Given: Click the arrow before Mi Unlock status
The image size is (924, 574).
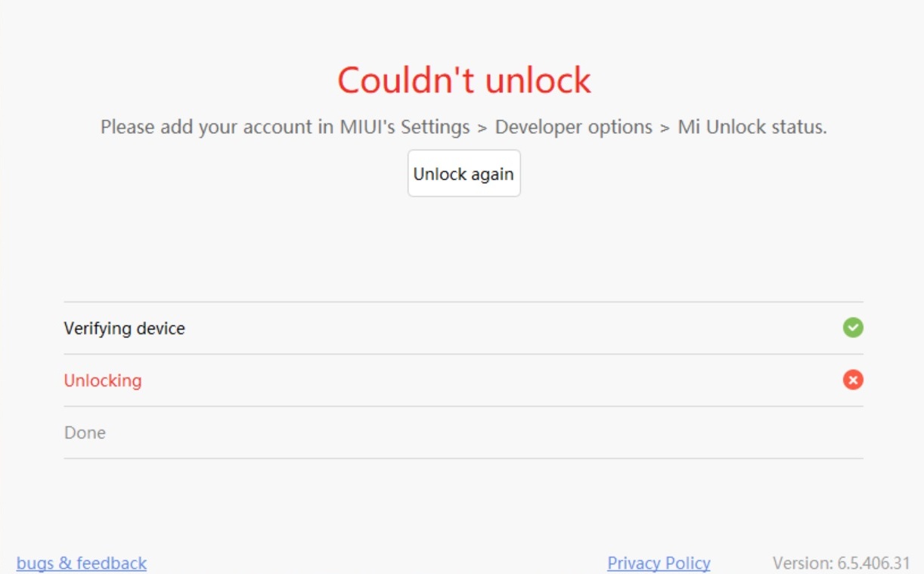Looking at the screenshot, I should [665, 128].
